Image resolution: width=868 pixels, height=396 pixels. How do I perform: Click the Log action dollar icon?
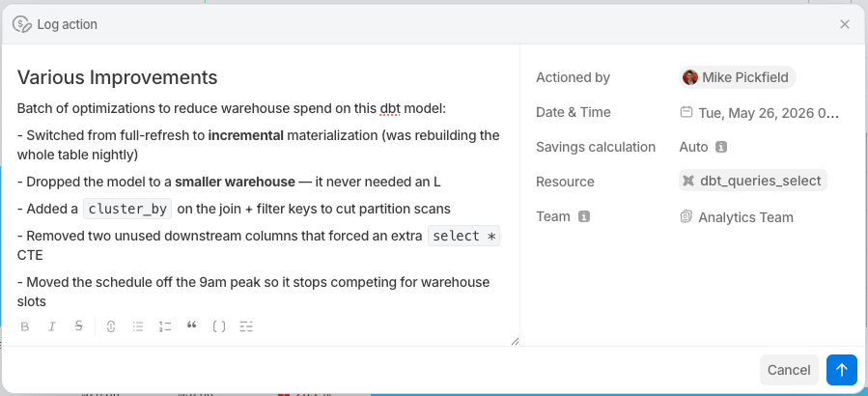pyautogui.click(x=22, y=24)
